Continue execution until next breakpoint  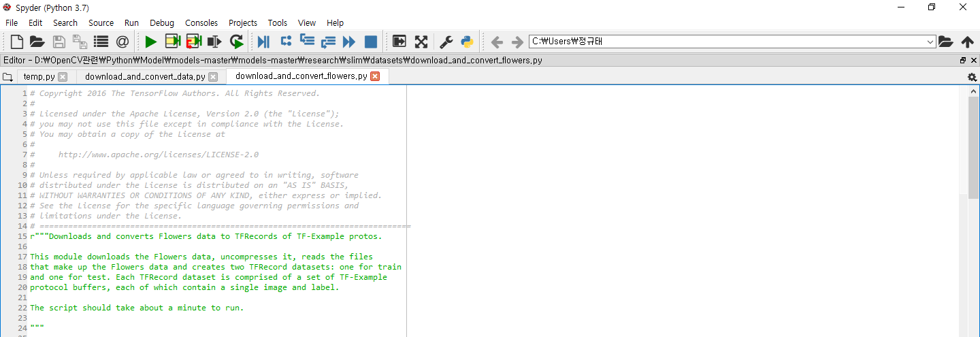pyautogui.click(x=349, y=42)
